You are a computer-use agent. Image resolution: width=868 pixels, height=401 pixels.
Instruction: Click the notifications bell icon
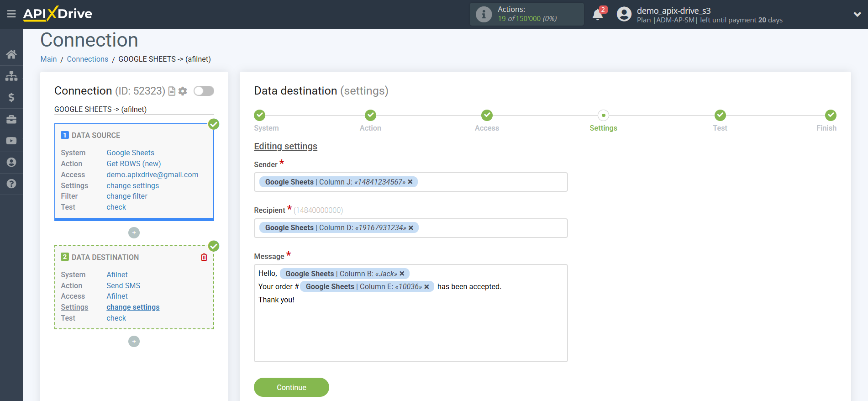tap(598, 15)
